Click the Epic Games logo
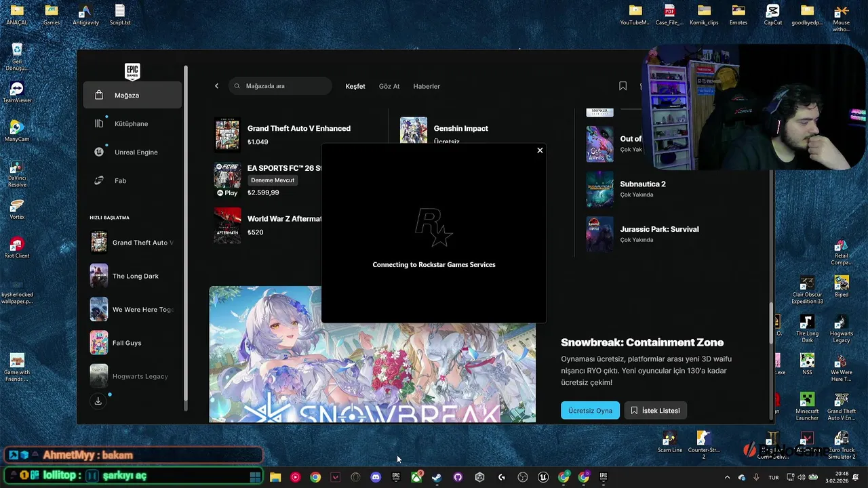The image size is (868, 488). point(132,71)
